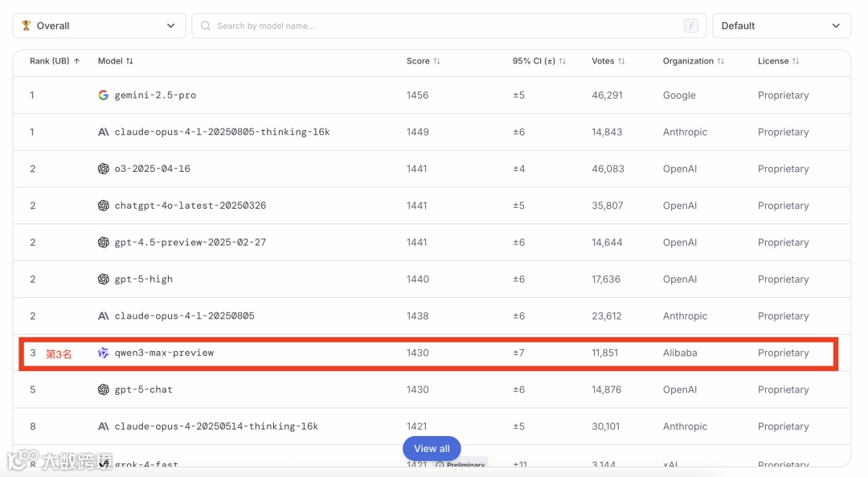Select the gpt-5-high model name
868x477 pixels.
143,279
